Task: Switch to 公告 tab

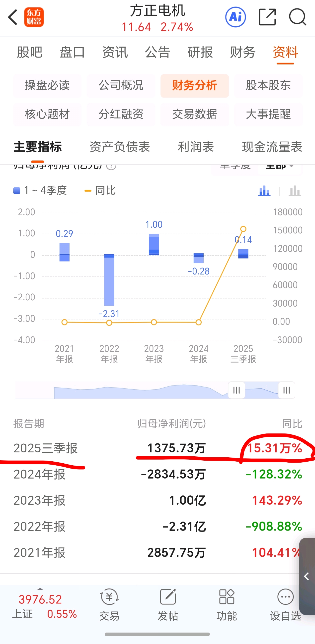Action: [157, 52]
